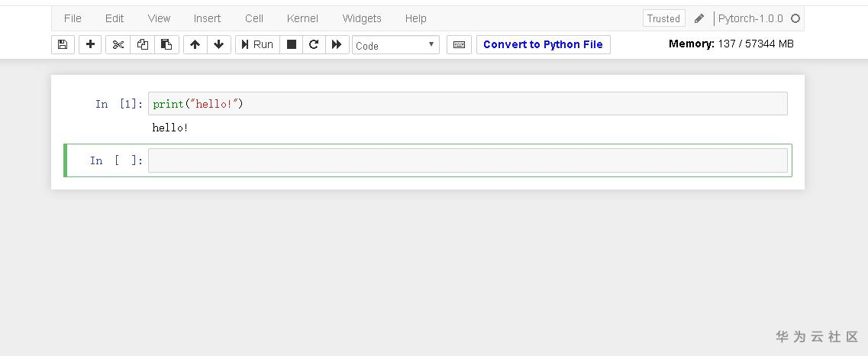Image resolution: width=868 pixels, height=356 pixels.
Task: Open the command palette keyboard icon
Action: pyautogui.click(x=459, y=45)
